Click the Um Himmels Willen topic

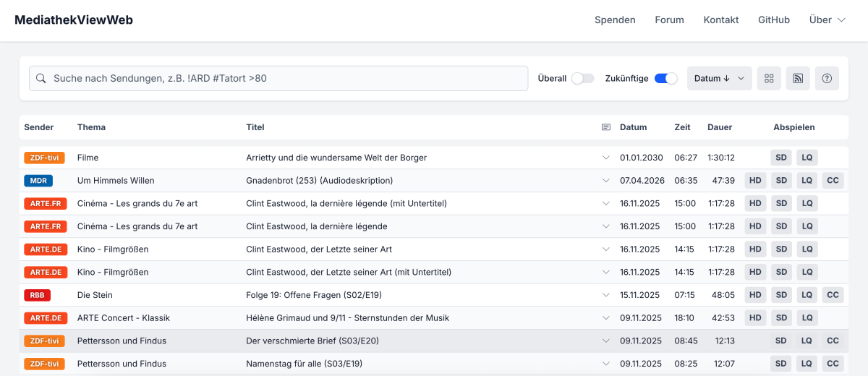tap(116, 181)
